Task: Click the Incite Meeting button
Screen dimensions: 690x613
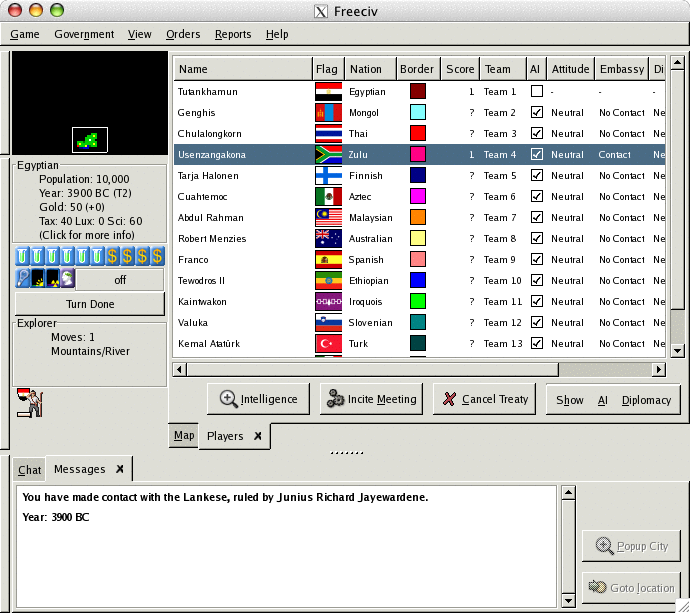Action: 371,399
